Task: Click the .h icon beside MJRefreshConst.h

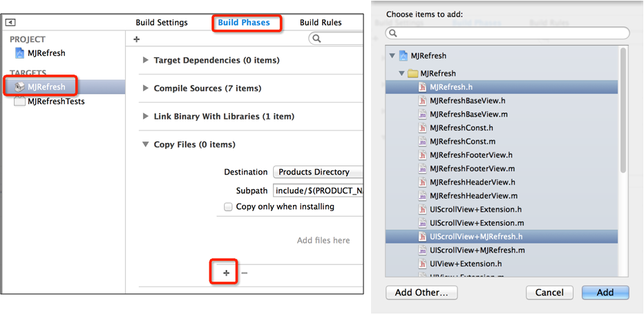Action: click(422, 128)
